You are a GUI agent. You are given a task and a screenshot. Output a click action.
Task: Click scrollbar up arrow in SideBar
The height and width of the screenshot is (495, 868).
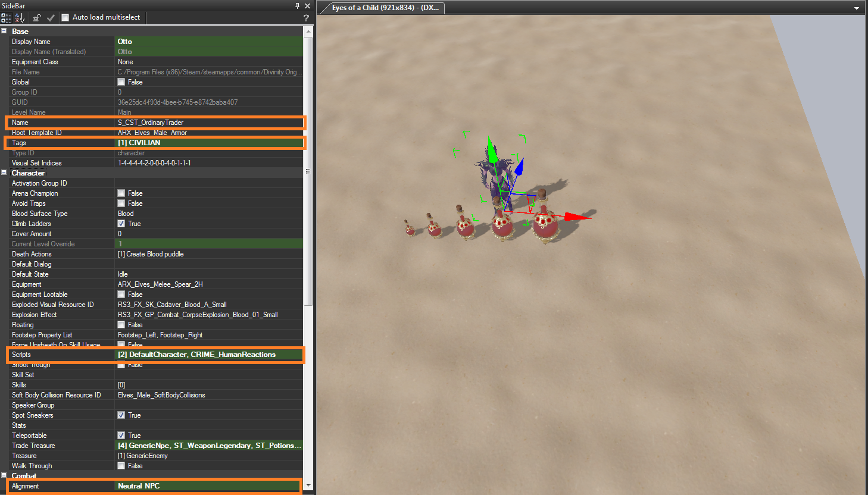pyautogui.click(x=308, y=32)
